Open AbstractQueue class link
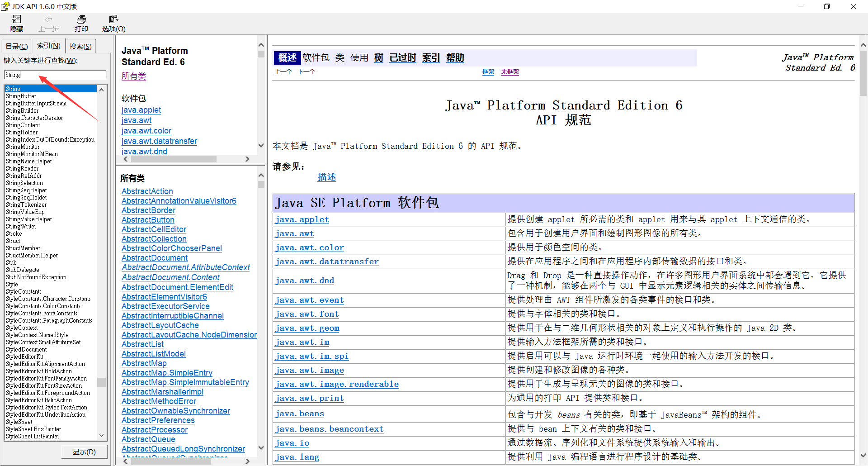The height and width of the screenshot is (466, 868). [x=148, y=439]
